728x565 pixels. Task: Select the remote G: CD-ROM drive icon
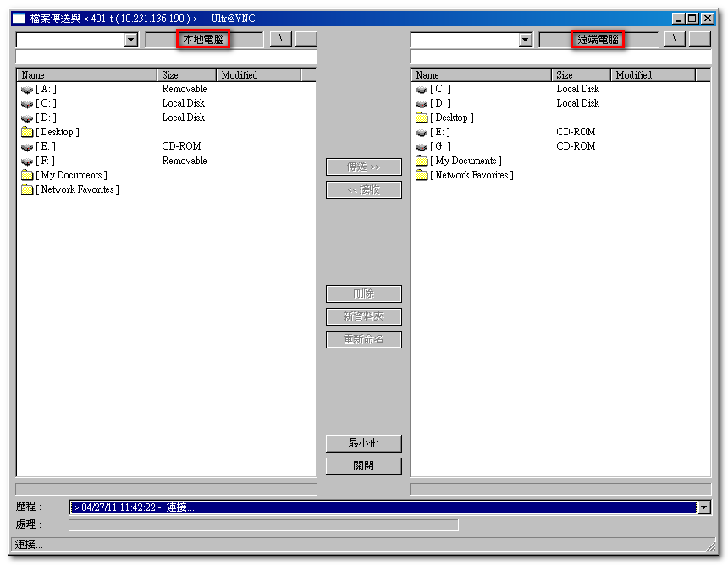(422, 147)
